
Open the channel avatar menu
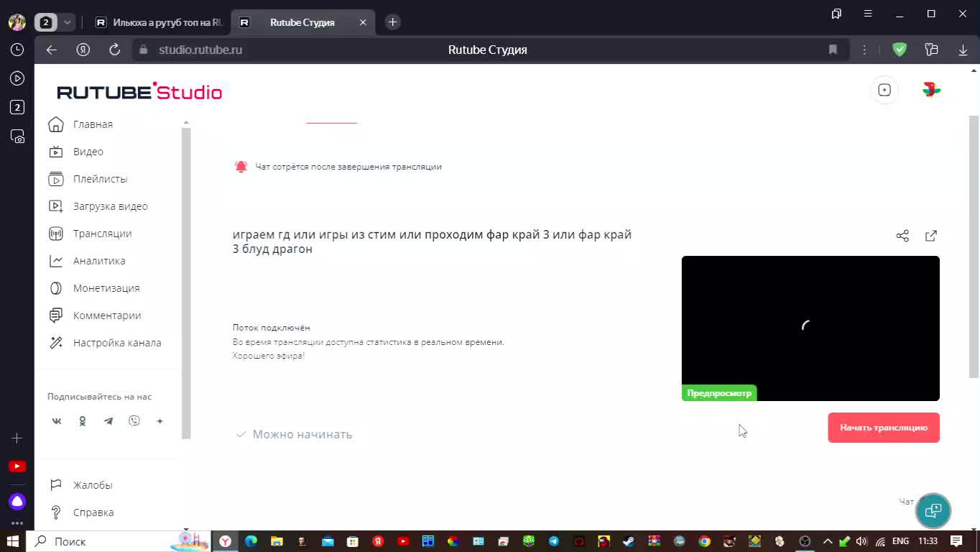coord(931,90)
